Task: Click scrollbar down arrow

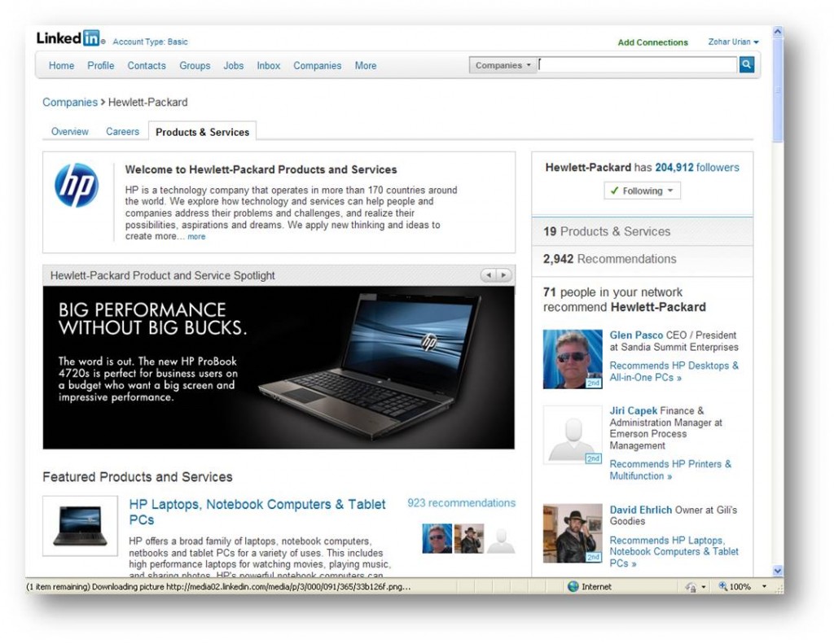Action: pos(777,571)
